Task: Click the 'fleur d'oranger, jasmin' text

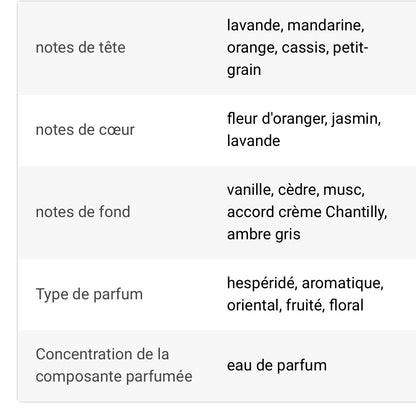Action: click(x=304, y=119)
